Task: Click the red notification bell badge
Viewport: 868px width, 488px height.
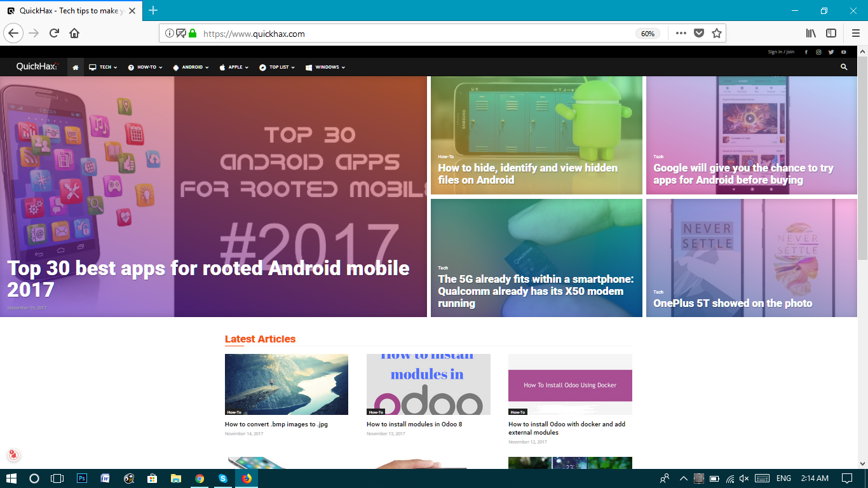Action: pyautogui.click(x=13, y=455)
